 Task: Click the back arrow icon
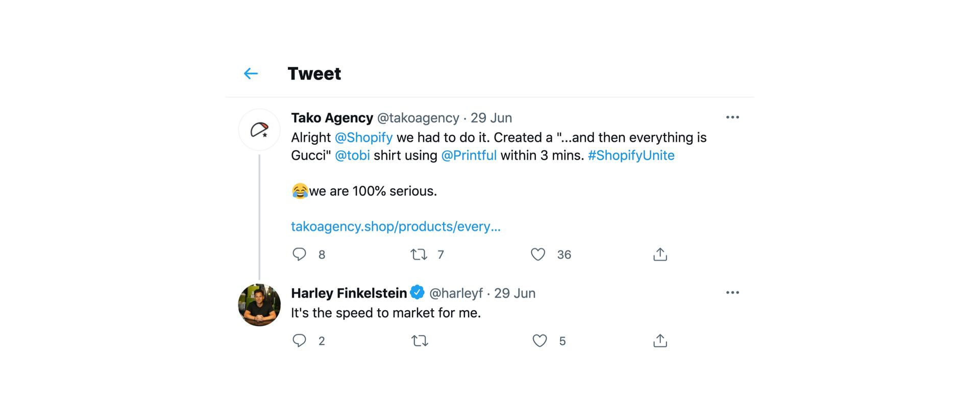[251, 73]
